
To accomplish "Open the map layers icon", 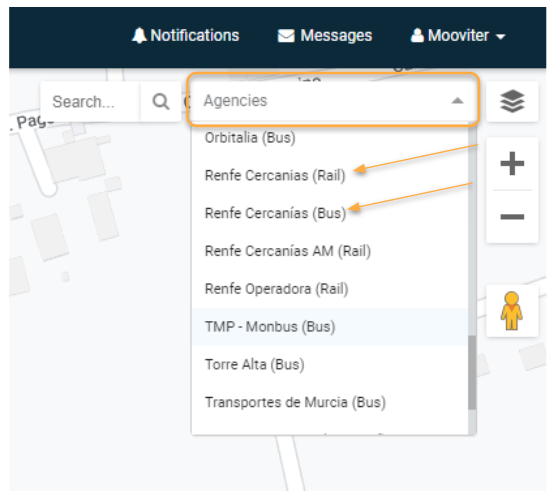I will tap(512, 102).
